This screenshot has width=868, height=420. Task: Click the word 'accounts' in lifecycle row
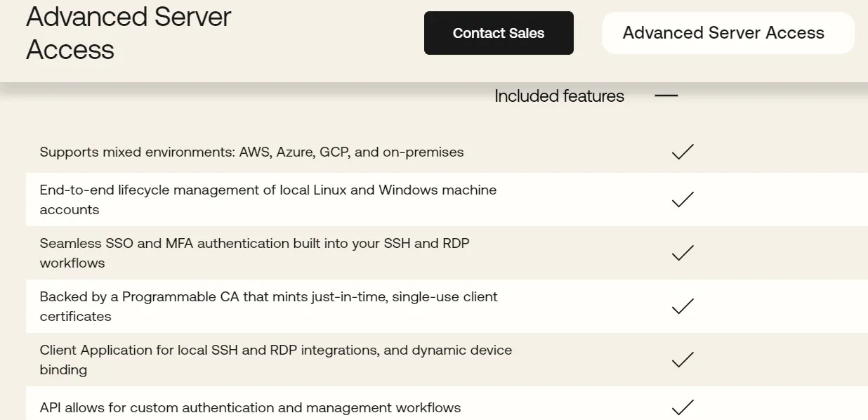70,209
